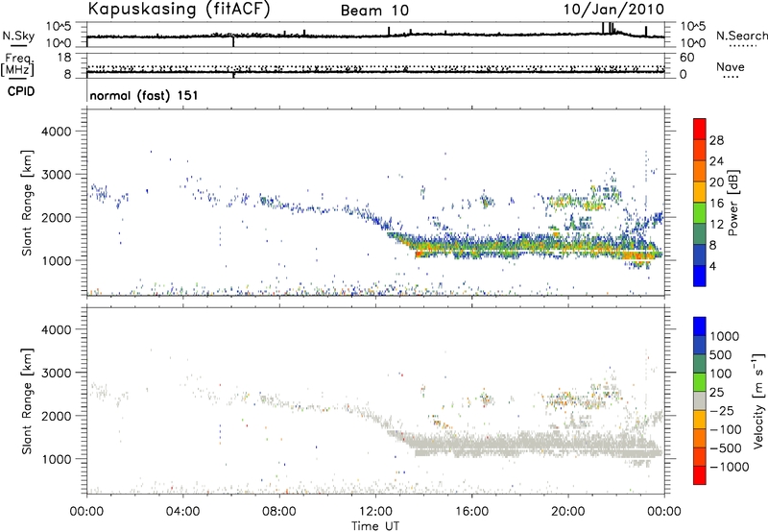The image size is (768, 532).
Task: Select the "Freq. [MHz]" axis label
Action: click(x=17, y=64)
